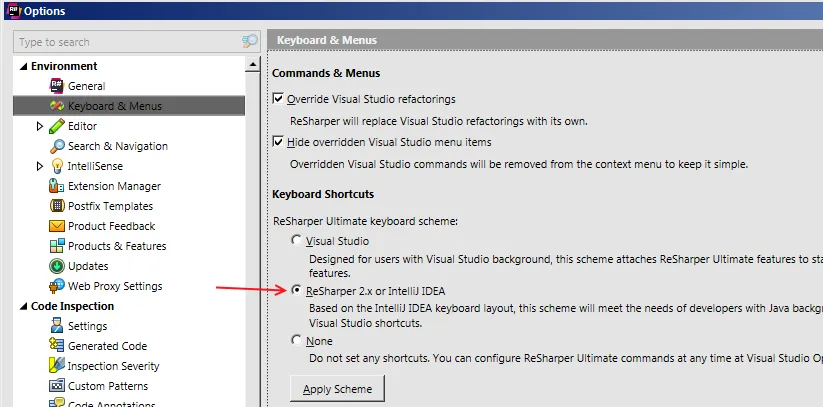
Task: Click the IntelliSense lightbulb icon
Action: point(57,166)
